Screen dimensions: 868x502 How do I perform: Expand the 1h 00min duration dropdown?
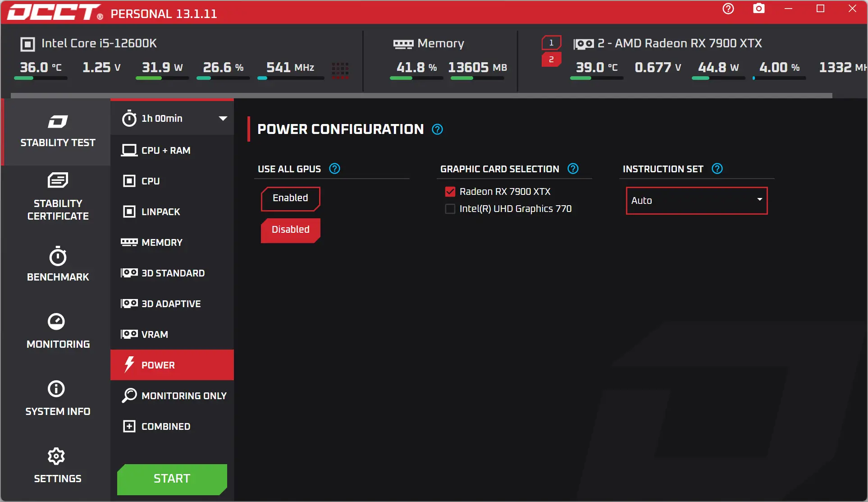click(172, 119)
